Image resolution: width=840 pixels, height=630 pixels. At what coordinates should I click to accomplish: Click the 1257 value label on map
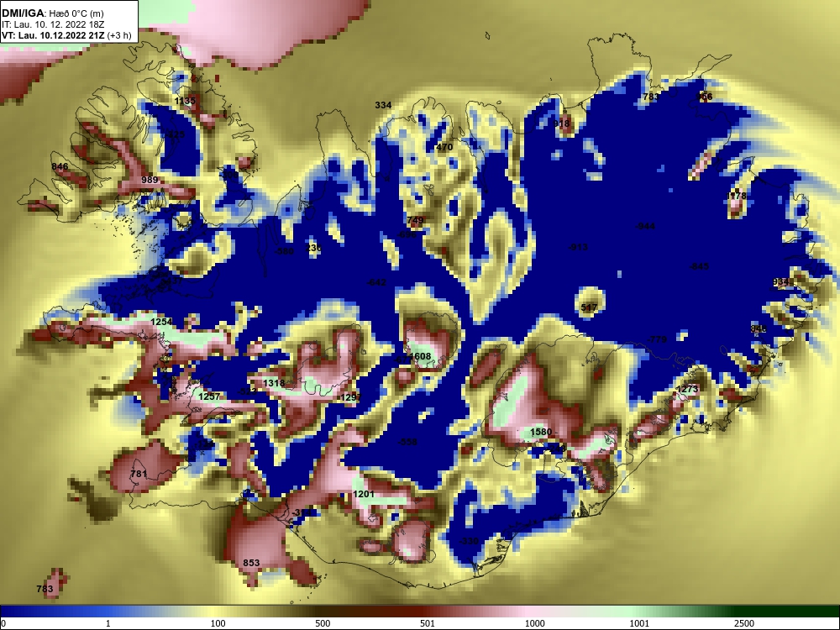coord(209,396)
